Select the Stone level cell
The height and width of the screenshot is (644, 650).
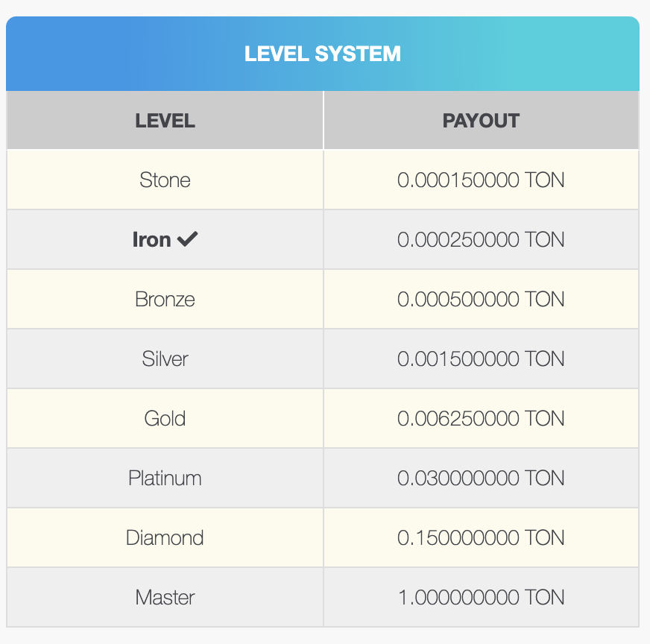[x=165, y=180]
